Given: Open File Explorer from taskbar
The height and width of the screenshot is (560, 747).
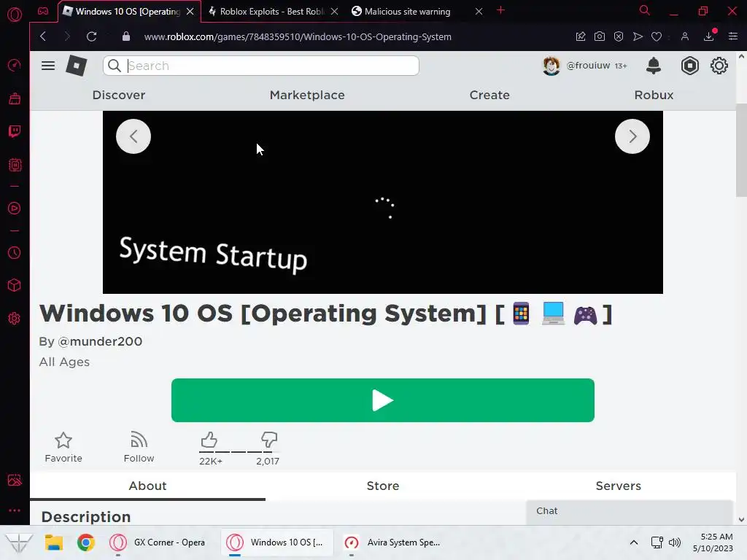Looking at the screenshot, I should (x=54, y=542).
